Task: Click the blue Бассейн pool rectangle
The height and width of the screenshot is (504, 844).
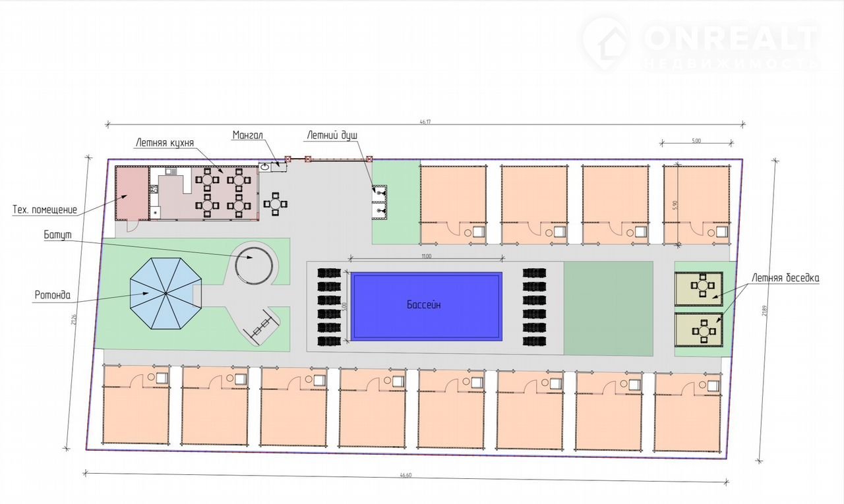Action: [x=427, y=306]
